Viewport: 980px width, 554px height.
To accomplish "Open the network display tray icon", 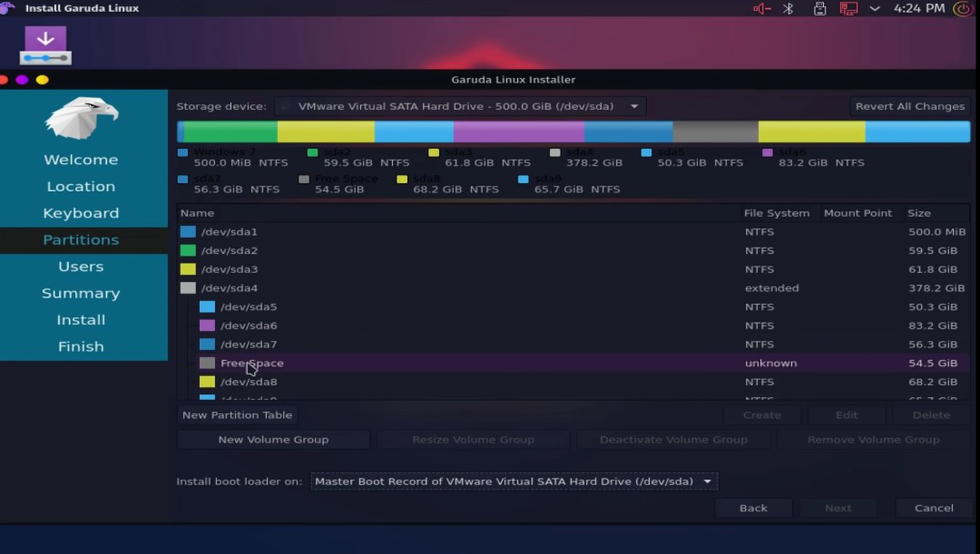I will [848, 8].
